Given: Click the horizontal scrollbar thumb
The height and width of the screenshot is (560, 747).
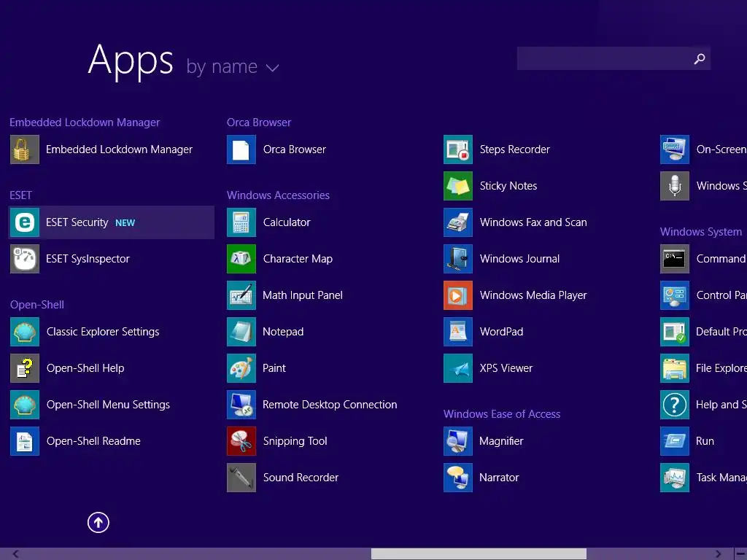Looking at the screenshot, I should pos(479,554).
